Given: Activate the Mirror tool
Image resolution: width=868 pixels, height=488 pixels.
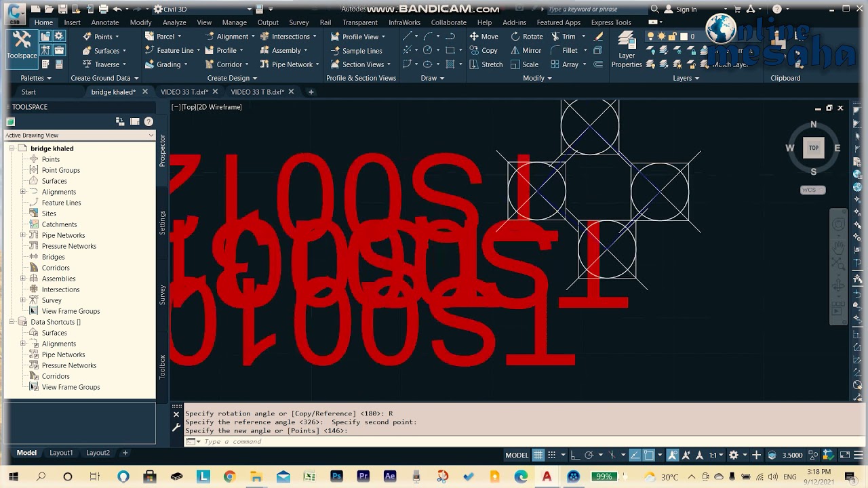Looking at the screenshot, I should point(526,51).
